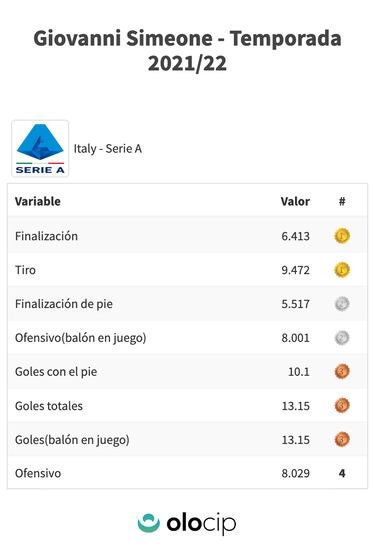Click the gold medal in Tiro row

point(342,270)
